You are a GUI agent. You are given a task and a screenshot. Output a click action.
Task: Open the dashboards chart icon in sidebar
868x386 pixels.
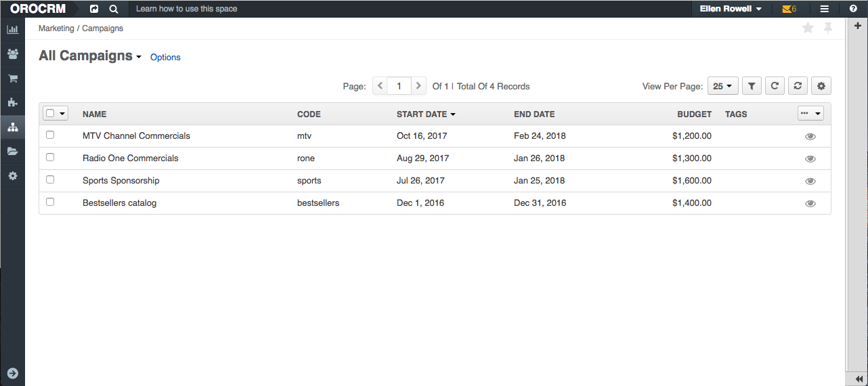(x=12, y=30)
